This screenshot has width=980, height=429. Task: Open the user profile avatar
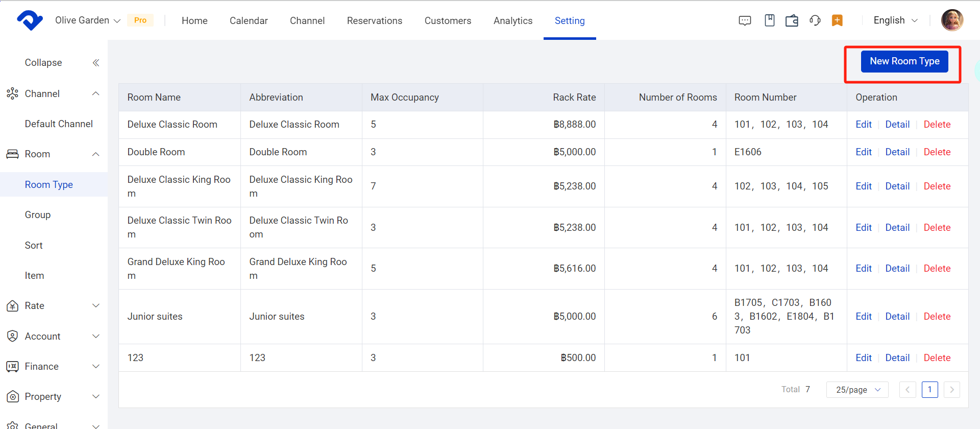coord(952,20)
